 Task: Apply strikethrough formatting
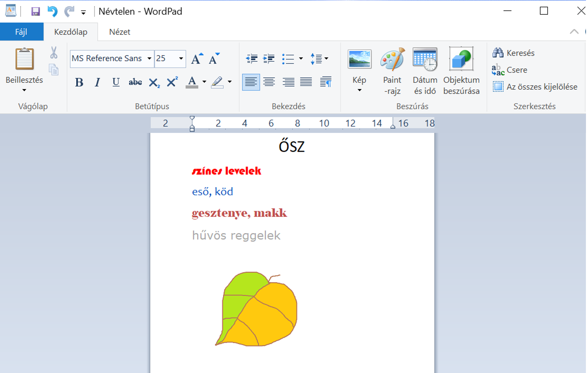(135, 82)
